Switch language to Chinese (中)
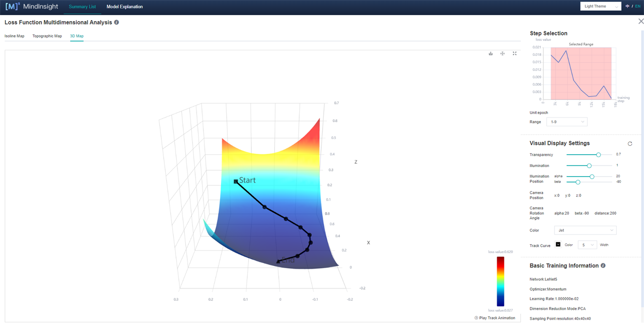The width and height of the screenshot is (644, 324). pyautogui.click(x=627, y=6)
